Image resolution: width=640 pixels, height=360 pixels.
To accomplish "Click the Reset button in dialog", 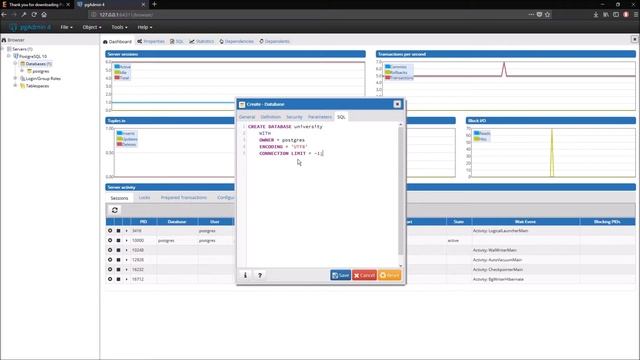I will click(x=389, y=275).
